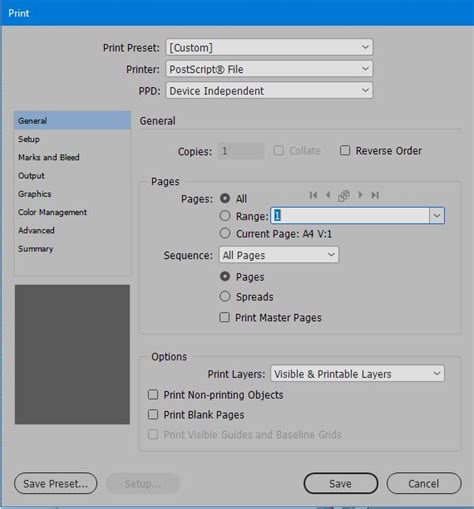474x509 pixels.
Task: Go to previous page arrow icon
Action: 328,195
